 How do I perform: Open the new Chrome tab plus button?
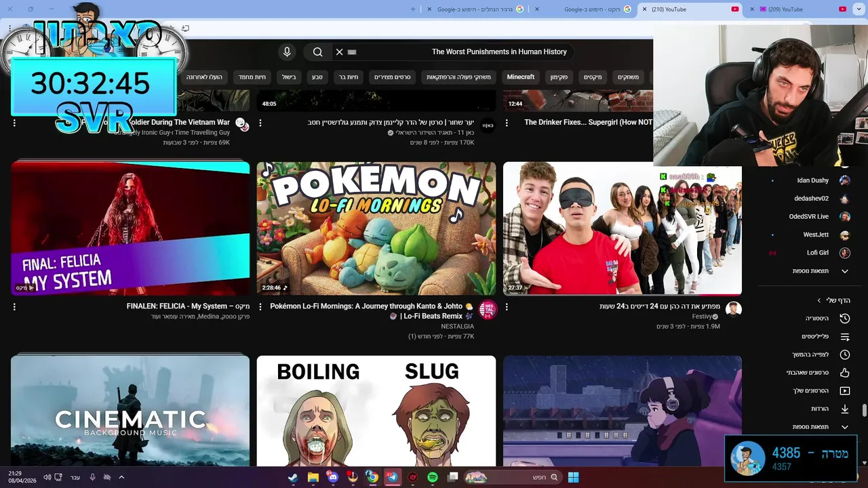point(413,9)
